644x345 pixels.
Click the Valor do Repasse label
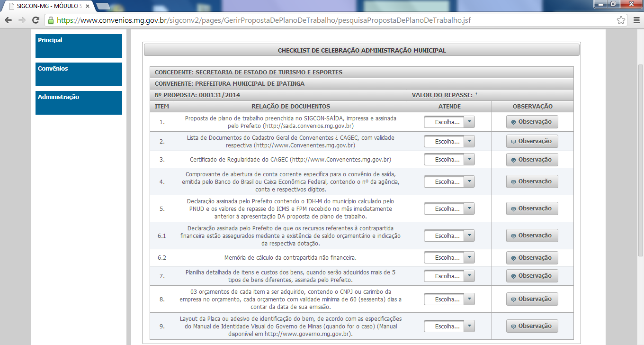[x=445, y=95]
